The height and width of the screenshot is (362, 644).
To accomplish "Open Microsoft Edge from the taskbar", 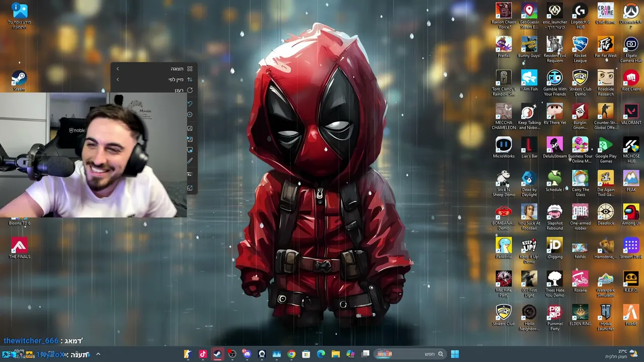I will [x=321, y=354].
